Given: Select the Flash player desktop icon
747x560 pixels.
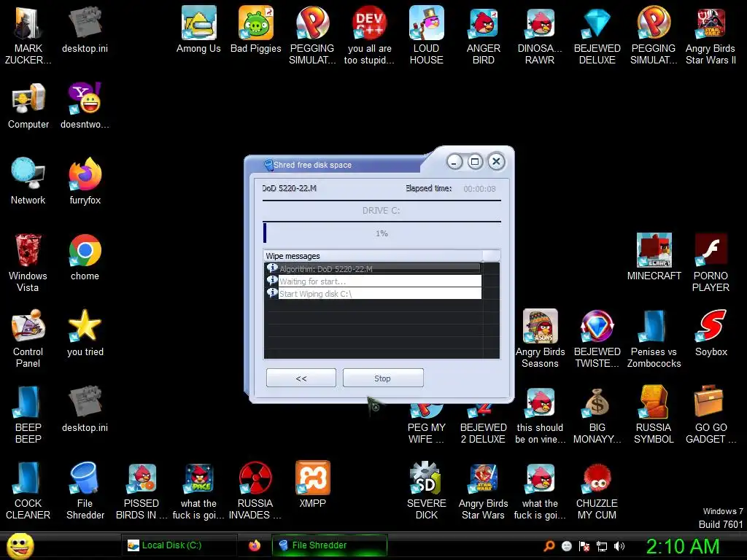Looking at the screenshot, I should click(x=711, y=262).
